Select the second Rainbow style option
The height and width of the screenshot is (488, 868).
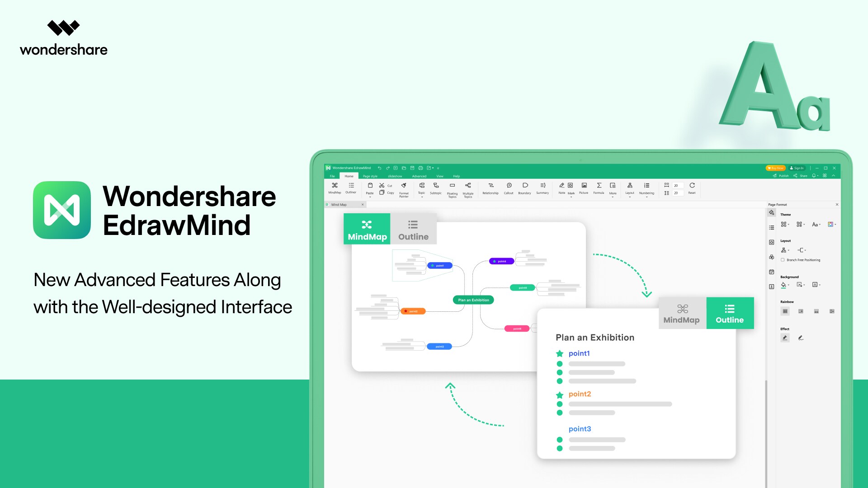(801, 311)
